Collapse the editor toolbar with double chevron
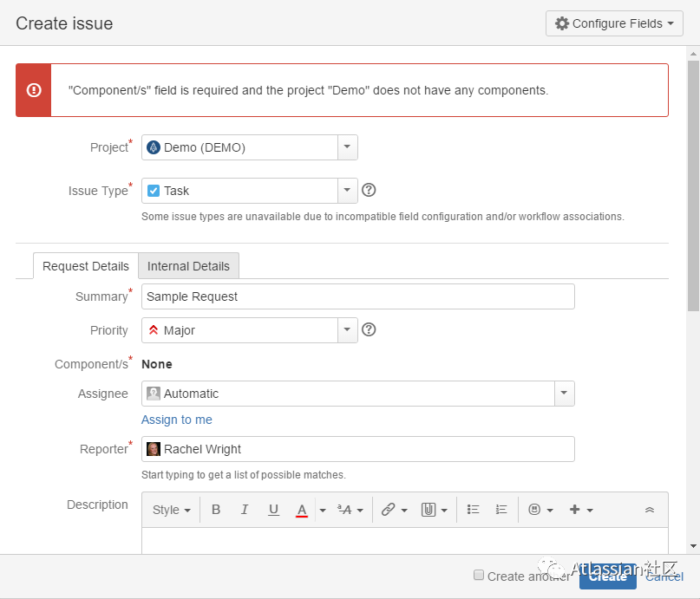This screenshot has height=599, width=700. [x=650, y=510]
